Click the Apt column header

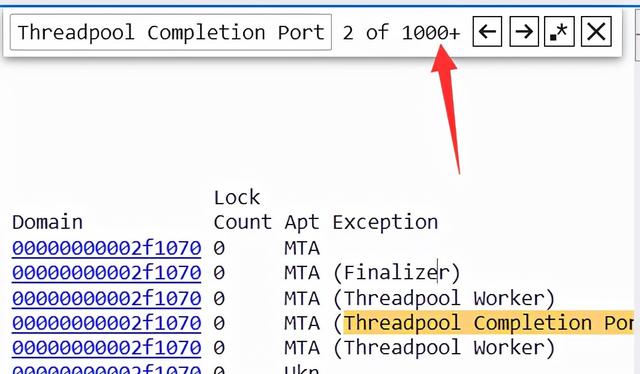pos(302,223)
